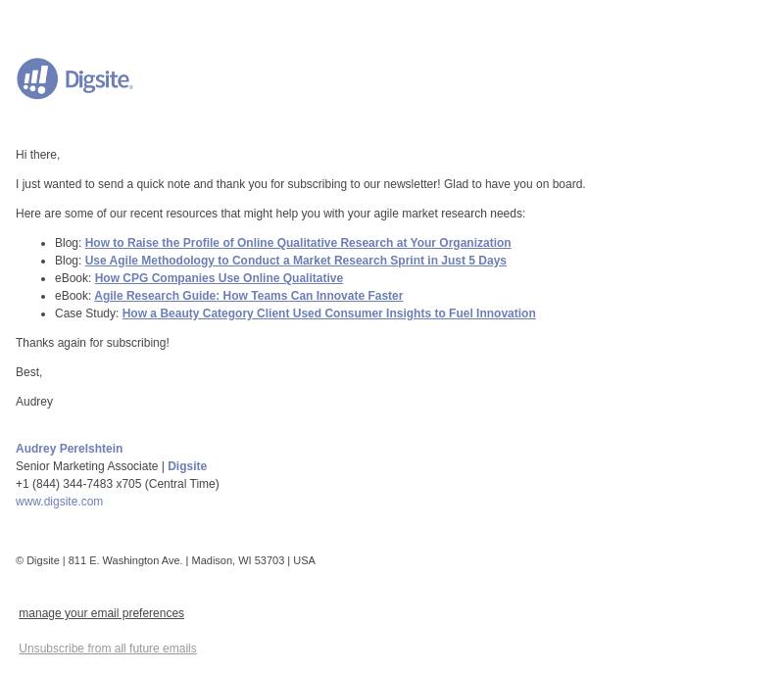The width and height of the screenshot is (784, 673).
Task: Click the 'Best,' sign-off line
Action: [x=29, y=372]
